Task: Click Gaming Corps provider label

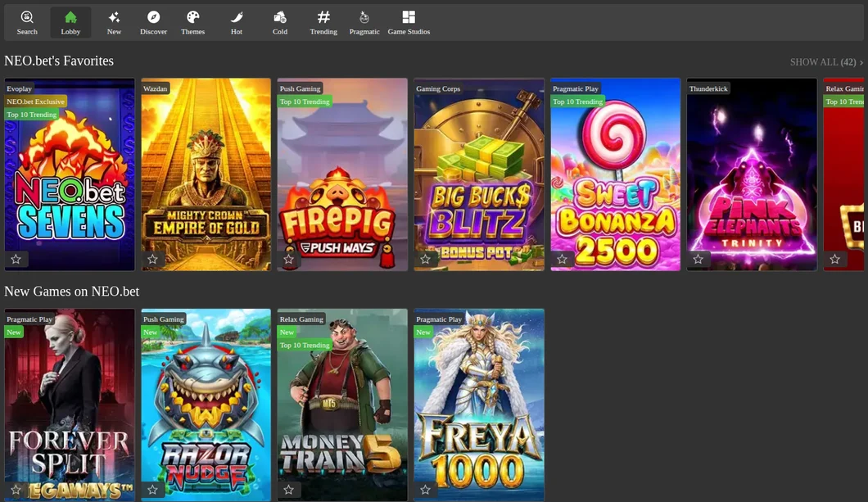Action: pos(438,88)
